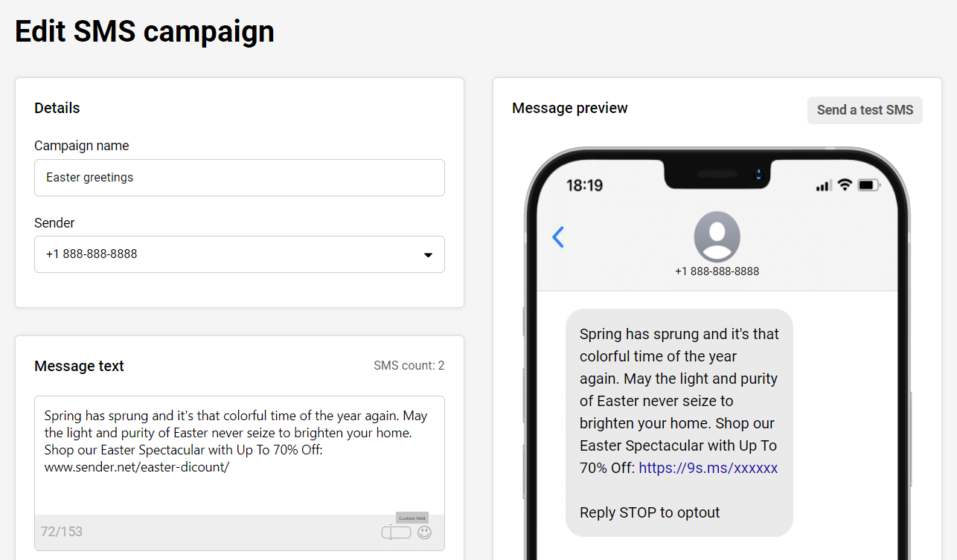Click 'Reply STOP to optout' in the preview
Viewport: 957px width, 560px height.
click(650, 512)
